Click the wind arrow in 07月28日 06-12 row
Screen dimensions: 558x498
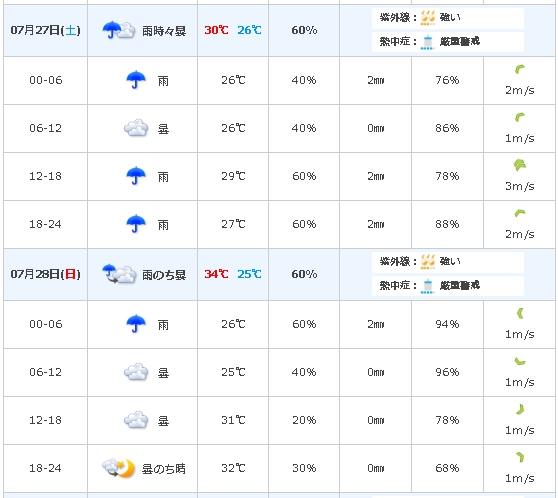tap(520, 362)
